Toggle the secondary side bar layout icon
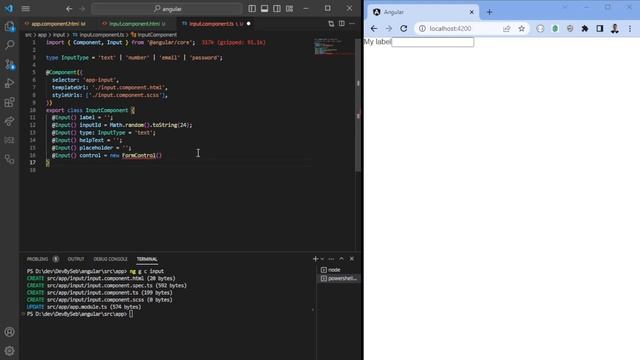This screenshot has height=360, width=640. [x=277, y=9]
